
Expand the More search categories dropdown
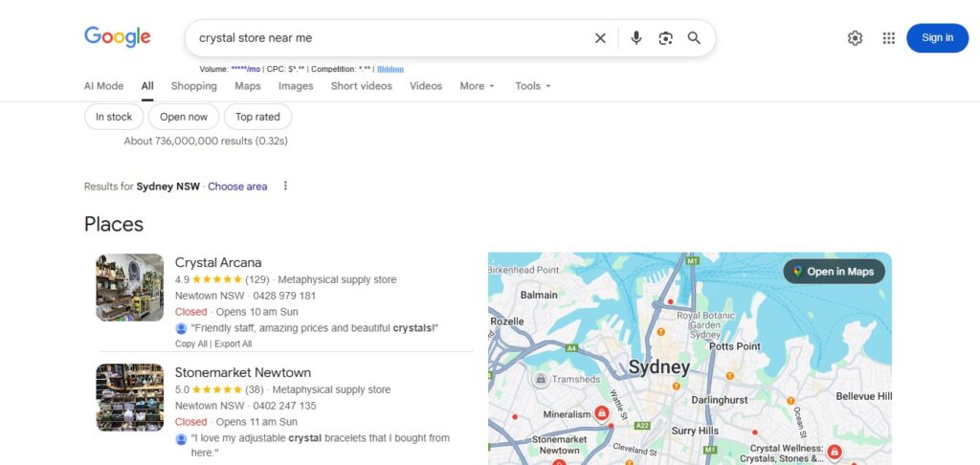tap(477, 86)
